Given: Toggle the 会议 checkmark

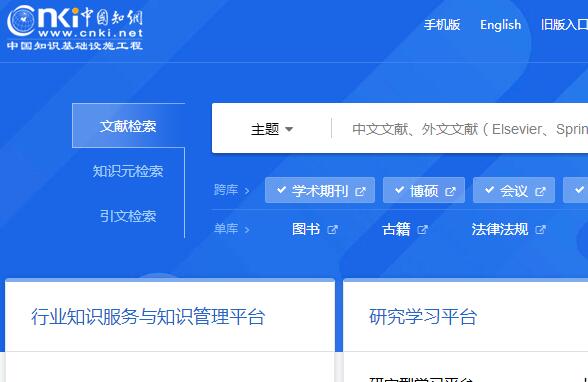Looking at the screenshot, I should (489, 190).
